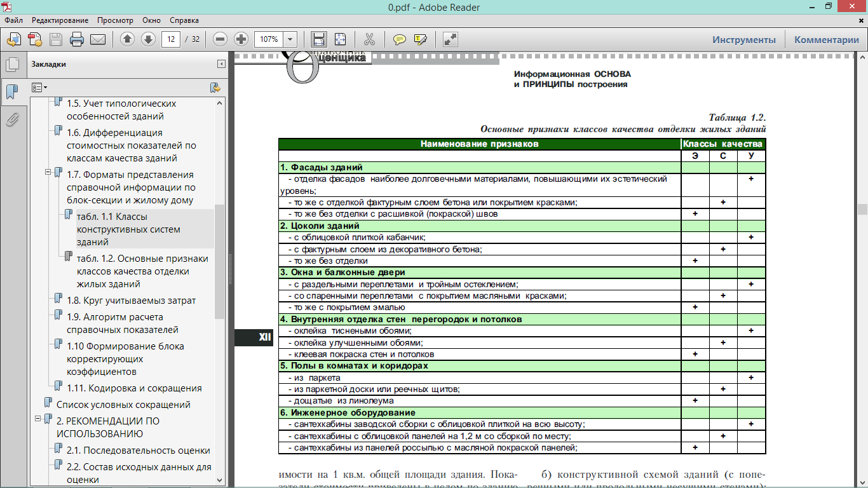Viewport: 868px width, 488px height.
Task: Click the caption Таблица 1.2.
Action: tap(737, 118)
